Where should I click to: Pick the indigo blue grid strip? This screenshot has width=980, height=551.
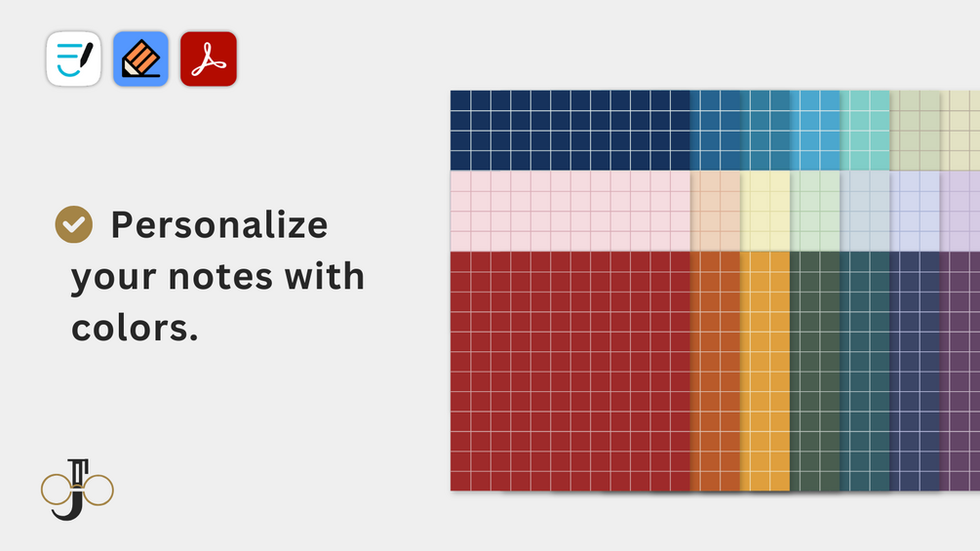[x=914, y=371]
